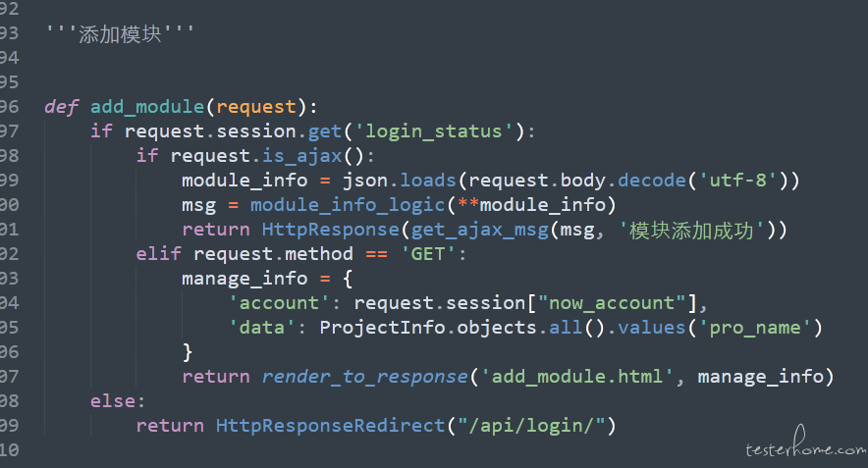Click the "now_account" session key
This screenshot has height=468, width=868.
[612, 303]
